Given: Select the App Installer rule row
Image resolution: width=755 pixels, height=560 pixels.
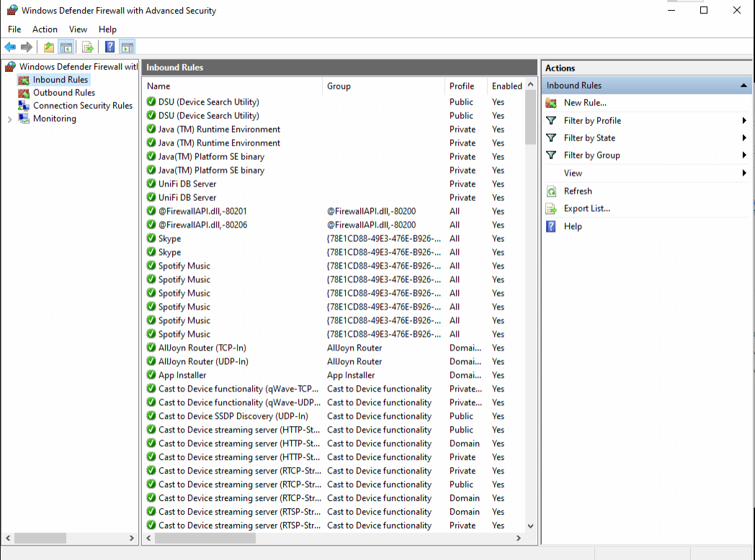Looking at the screenshot, I should (x=334, y=375).
